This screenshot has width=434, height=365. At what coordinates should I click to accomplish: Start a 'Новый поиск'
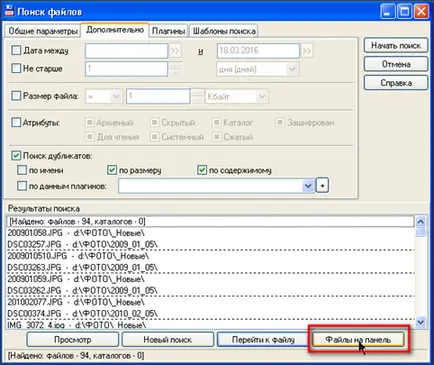coord(168,340)
